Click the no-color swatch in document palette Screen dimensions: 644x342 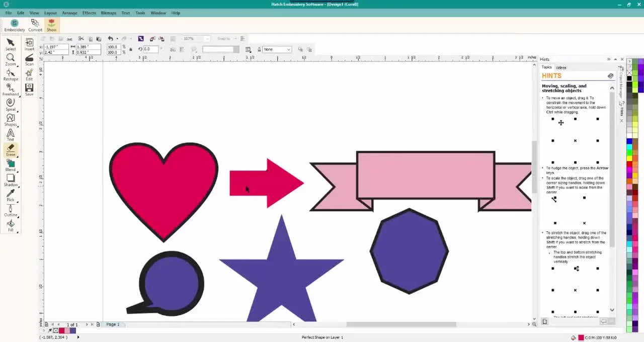(55, 330)
